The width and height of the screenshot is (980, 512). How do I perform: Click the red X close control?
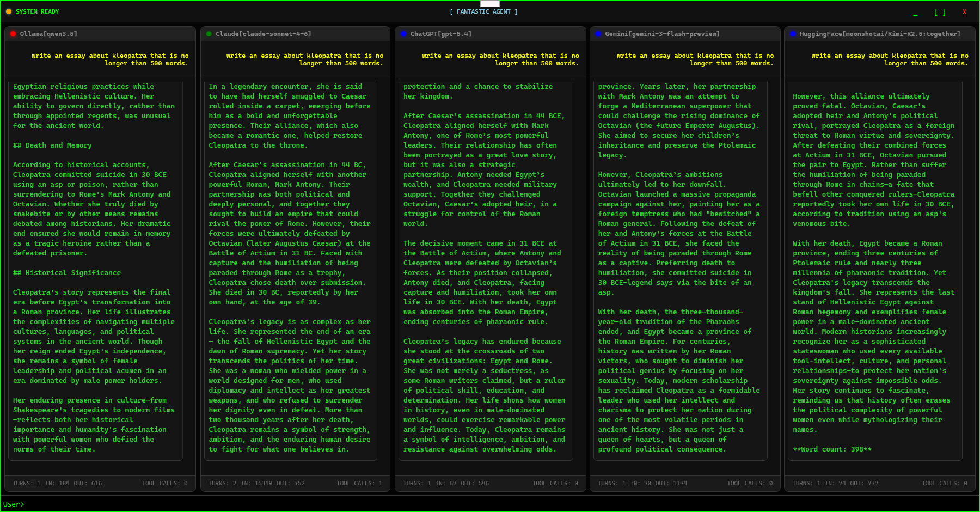coord(964,11)
